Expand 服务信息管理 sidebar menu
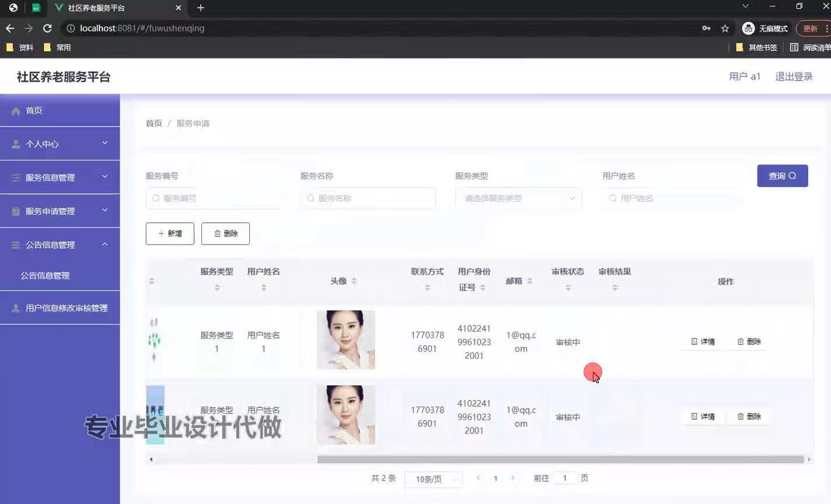 click(60, 177)
